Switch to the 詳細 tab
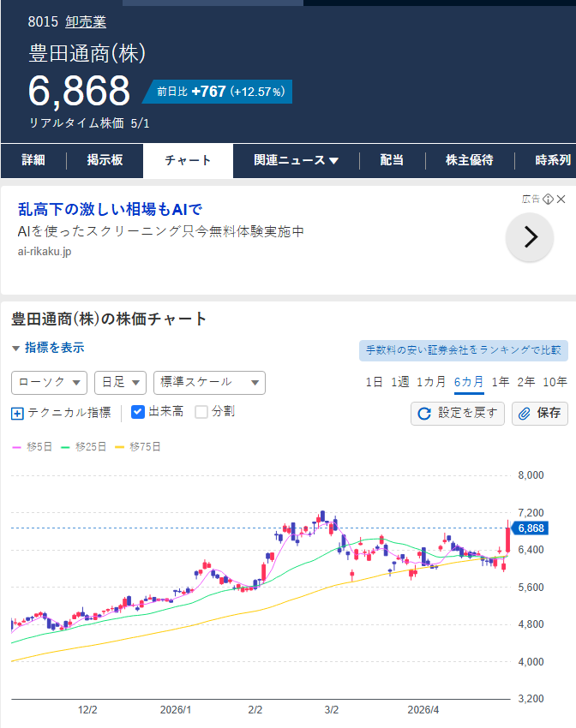The image size is (576, 728). (x=33, y=160)
